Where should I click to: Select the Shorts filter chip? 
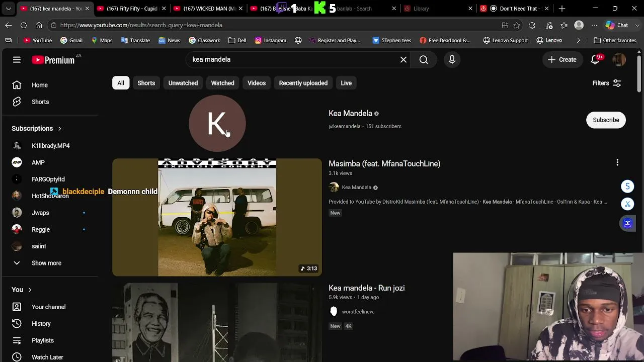pyautogui.click(x=146, y=83)
